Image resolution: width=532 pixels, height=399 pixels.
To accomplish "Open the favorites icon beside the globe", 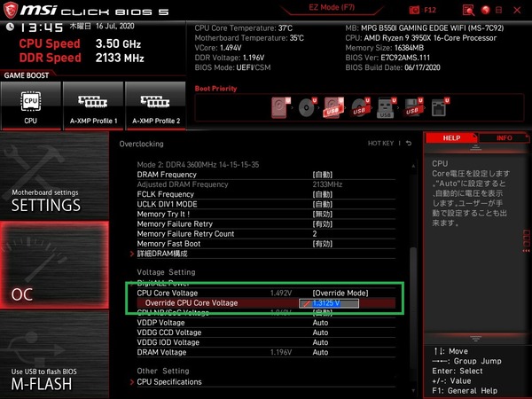I will [x=498, y=10].
